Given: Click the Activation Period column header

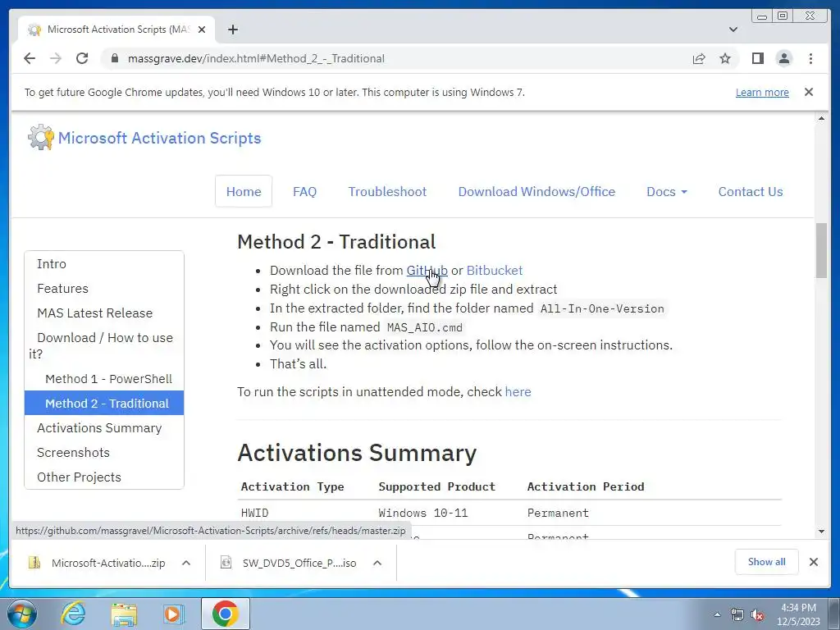Looking at the screenshot, I should click(586, 486).
